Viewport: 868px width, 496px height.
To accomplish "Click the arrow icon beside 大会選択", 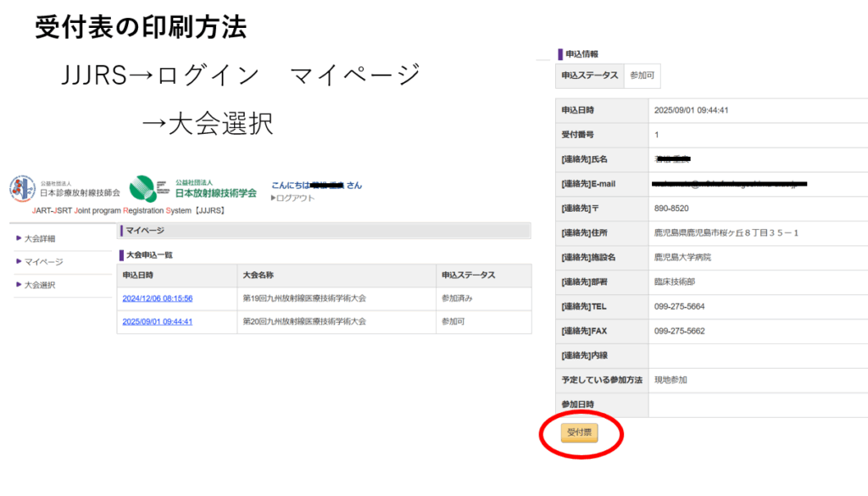I will tap(19, 285).
